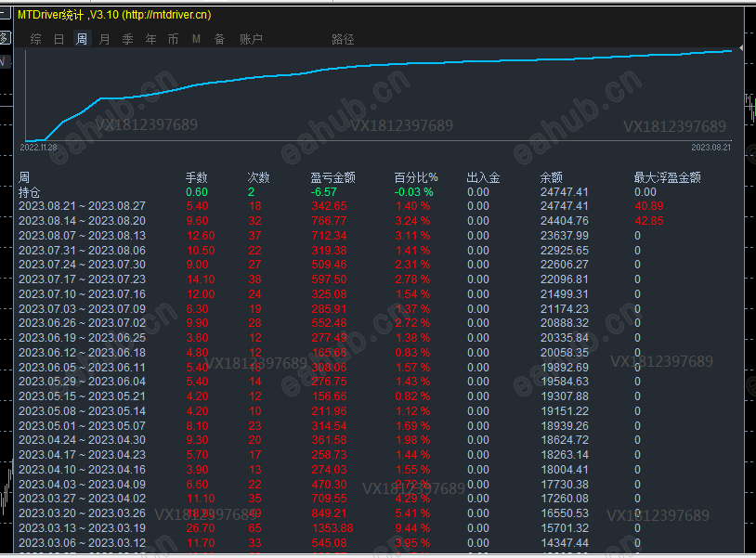Click the chart end date 2023.08.21
Image resolution: width=756 pixels, height=558 pixels.
click(x=710, y=148)
